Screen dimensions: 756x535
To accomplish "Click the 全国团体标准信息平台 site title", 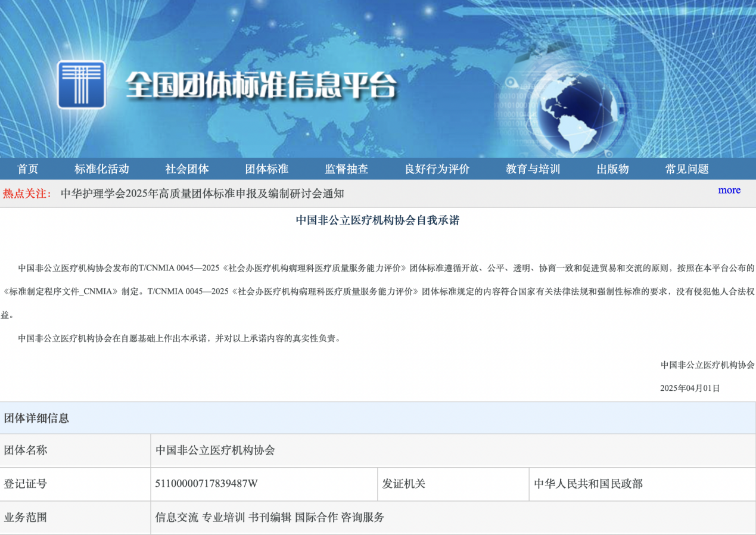I will (260, 87).
